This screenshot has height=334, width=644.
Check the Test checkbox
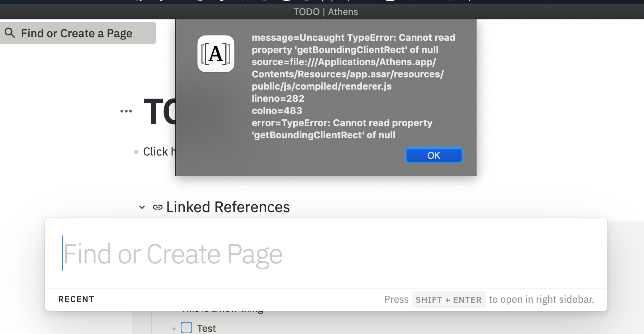186,327
